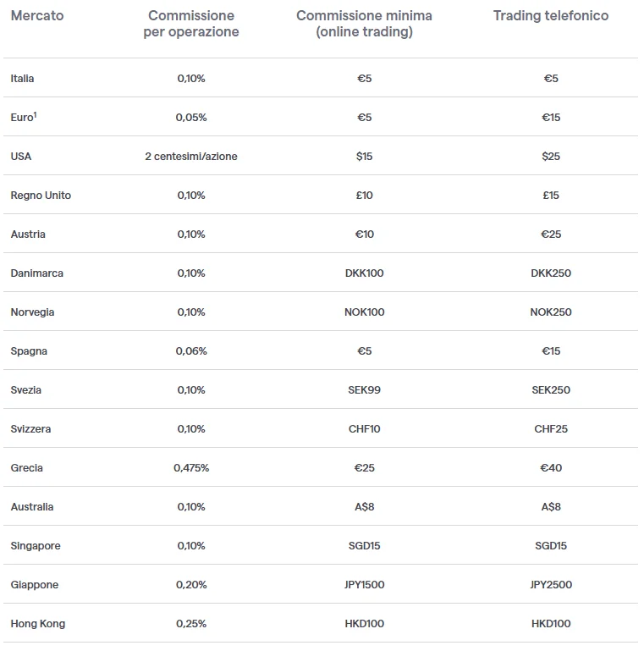The width and height of the screenshot is (644, 651).
Task: Click the NOK100 minimum commission value
Action: [x=365, y=312]
